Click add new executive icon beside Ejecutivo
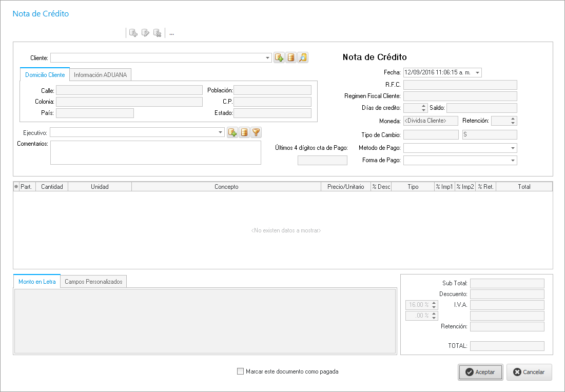The height and width of the screenshot is (392, 565). [x=232, y=132]
